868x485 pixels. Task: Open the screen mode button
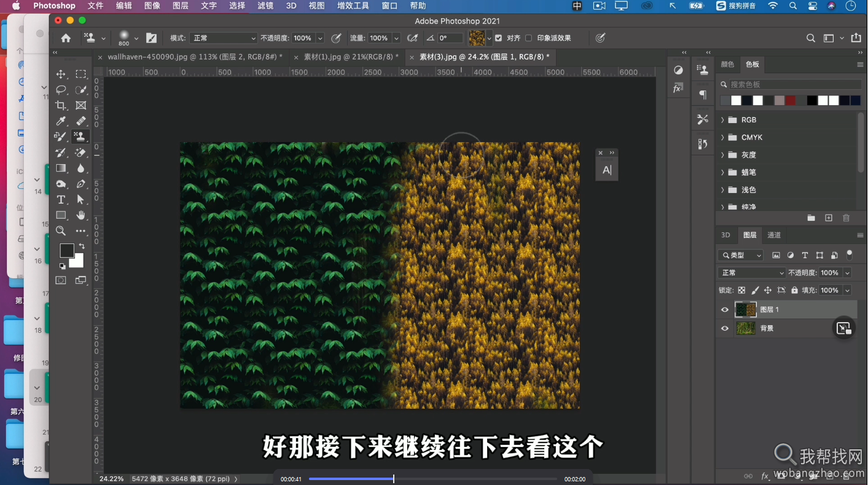pyautogui.click(x=80, y=280)
